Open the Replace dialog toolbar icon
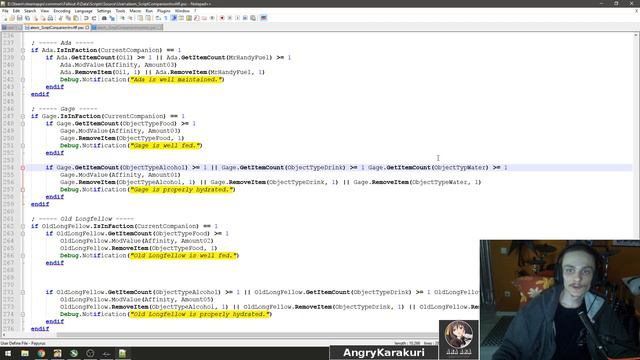The width and height of the screenshot is (640, 360). pos(112,18)
